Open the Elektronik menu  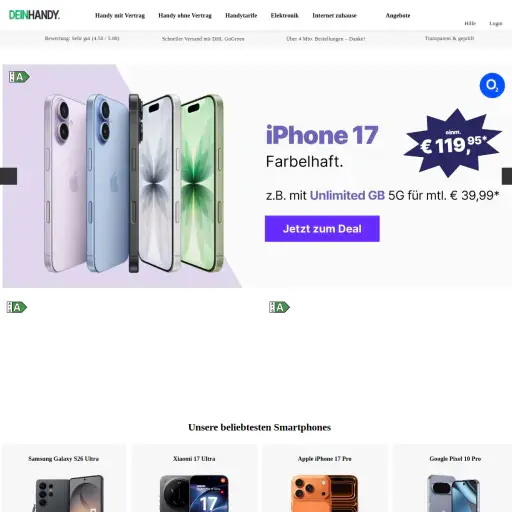tap(285, 16)
